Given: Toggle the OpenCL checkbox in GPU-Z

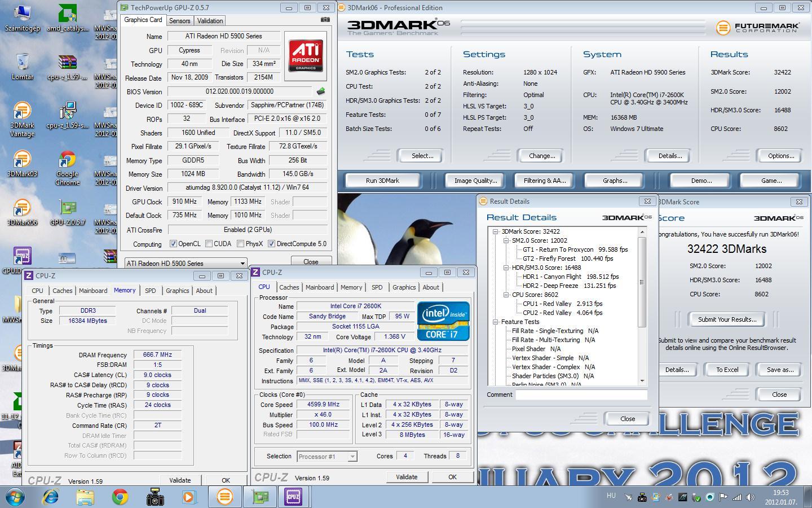Looking at the screenshot, I should click(174, 244).
